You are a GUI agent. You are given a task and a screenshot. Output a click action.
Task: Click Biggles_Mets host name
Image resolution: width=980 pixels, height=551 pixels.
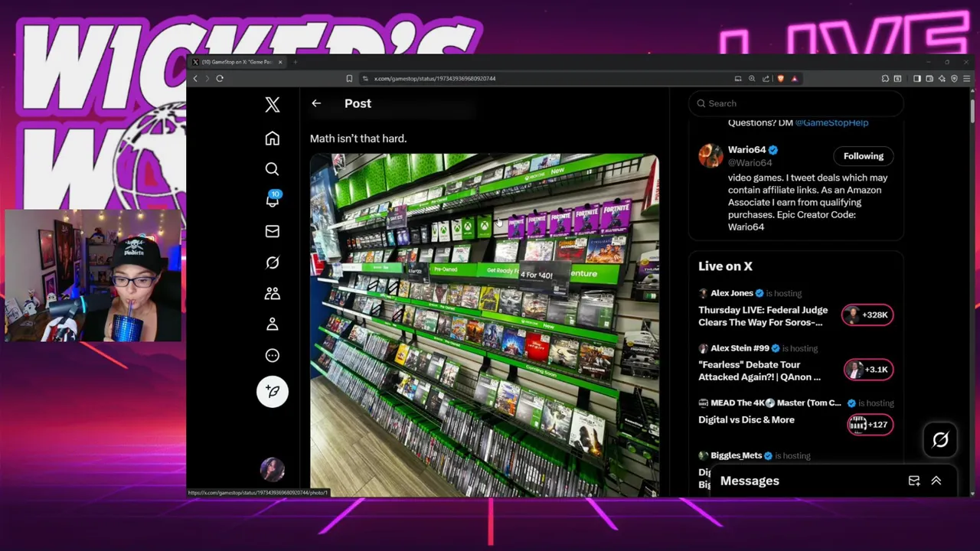pos(737,455)
